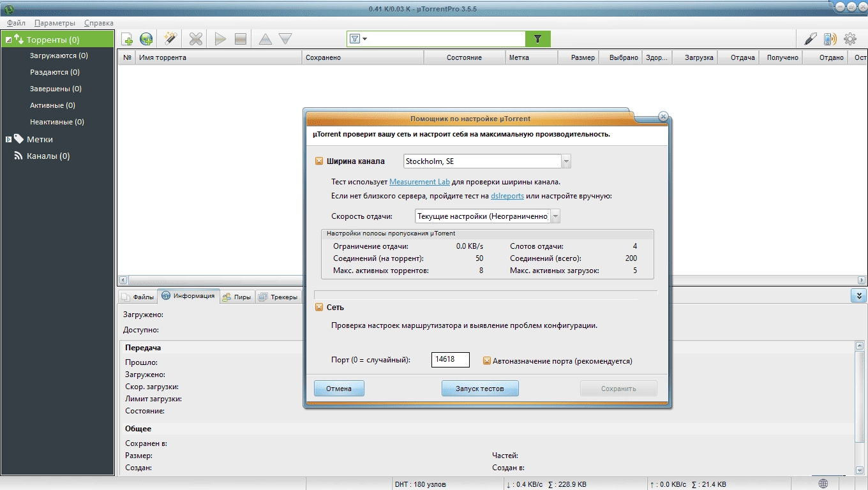Viewport: 868px width, 490px height.
Task: Select Неактивные (0) in sidebar
Action: pos(57,122)
